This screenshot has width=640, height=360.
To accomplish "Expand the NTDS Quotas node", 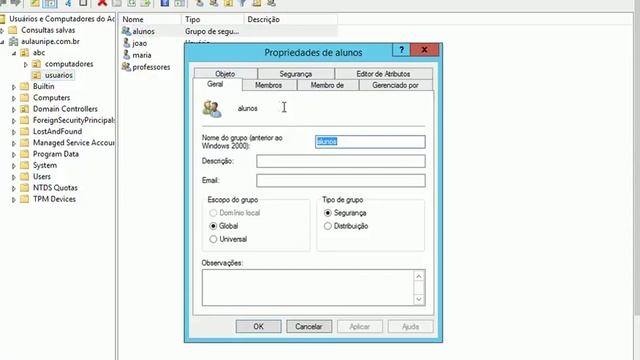I will click(x=14, y=188).
